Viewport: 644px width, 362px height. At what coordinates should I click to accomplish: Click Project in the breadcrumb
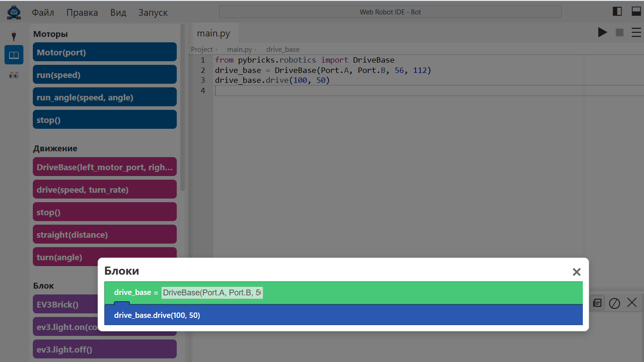pos(202,50)
